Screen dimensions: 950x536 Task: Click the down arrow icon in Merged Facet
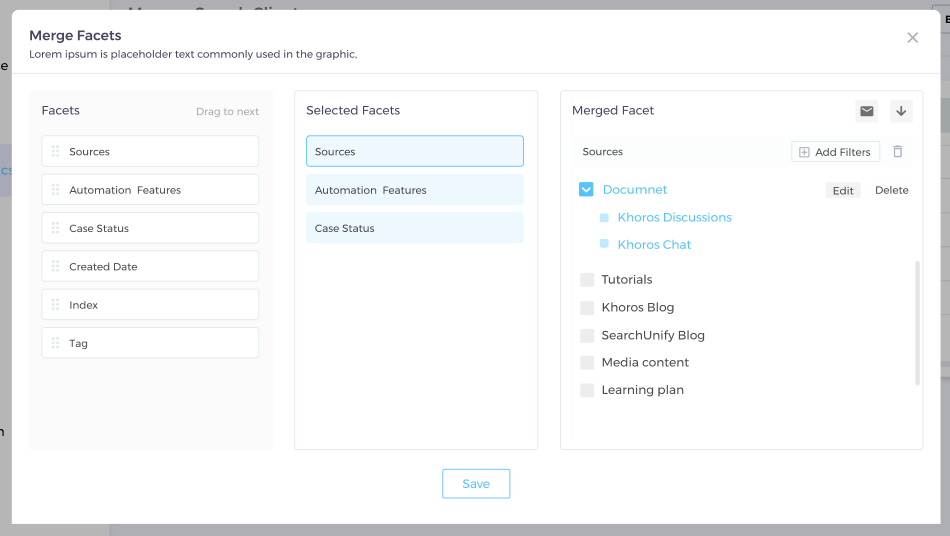[901, 111]
